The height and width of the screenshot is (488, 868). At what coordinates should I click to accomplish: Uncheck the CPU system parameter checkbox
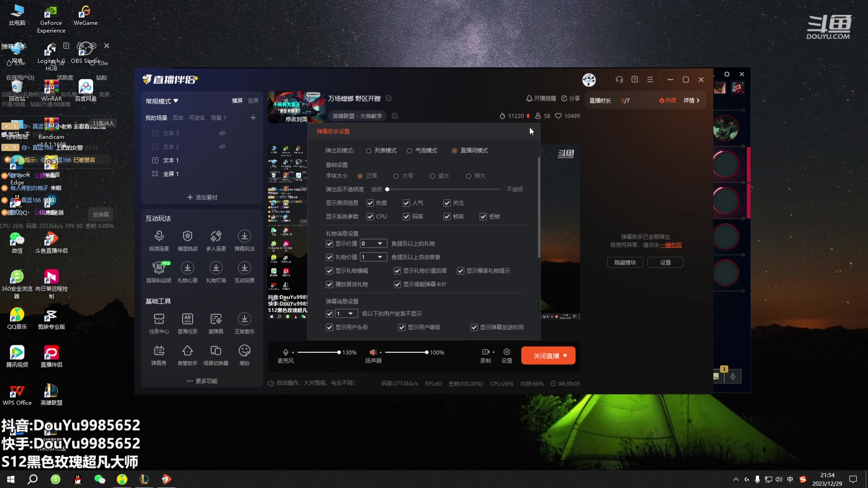point(370,216)
